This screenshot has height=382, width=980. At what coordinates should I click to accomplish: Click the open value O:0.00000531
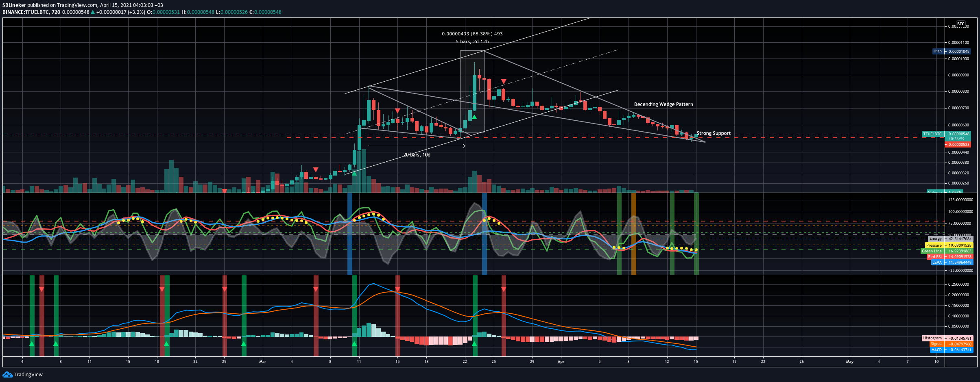pyautogui.click(x=163, y=12)
